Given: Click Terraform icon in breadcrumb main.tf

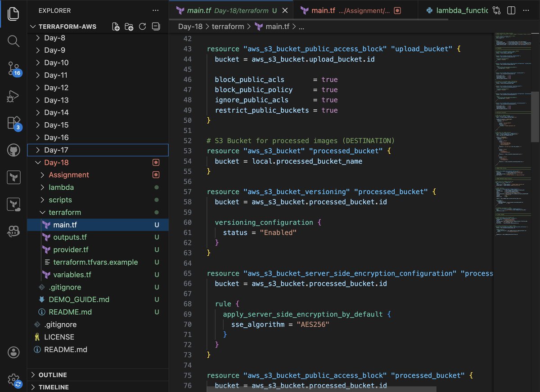Looking at the screenshot, I should click(259, 27).
